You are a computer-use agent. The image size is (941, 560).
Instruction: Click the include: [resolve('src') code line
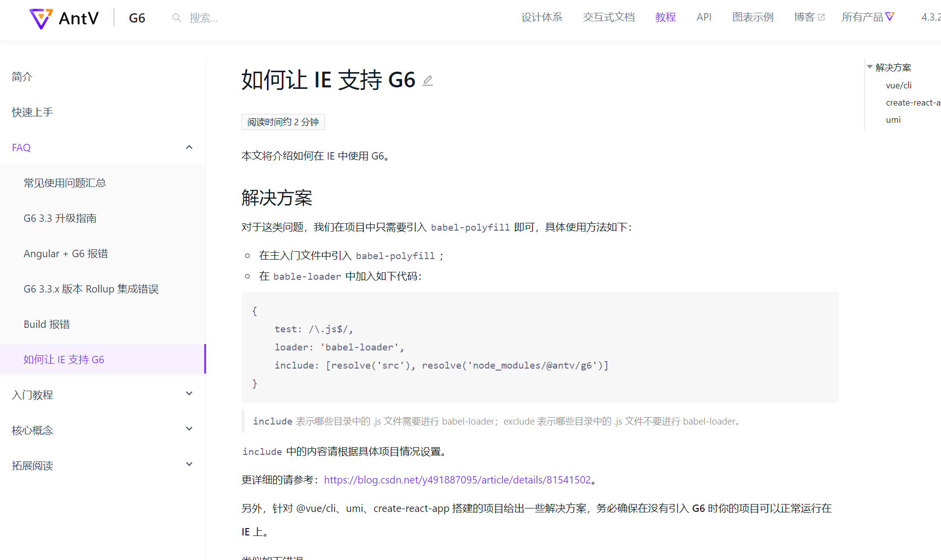point(441,365)
